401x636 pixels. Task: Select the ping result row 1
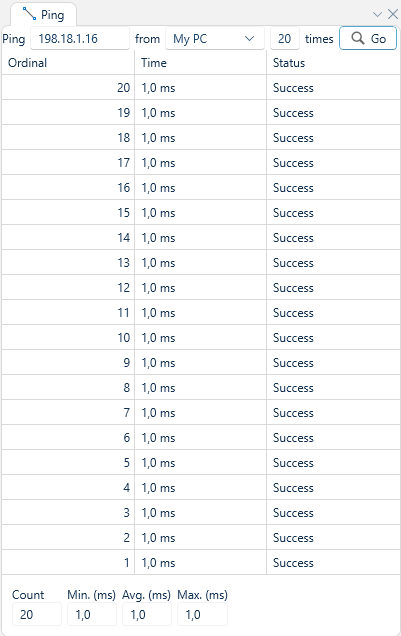point(201,563)
